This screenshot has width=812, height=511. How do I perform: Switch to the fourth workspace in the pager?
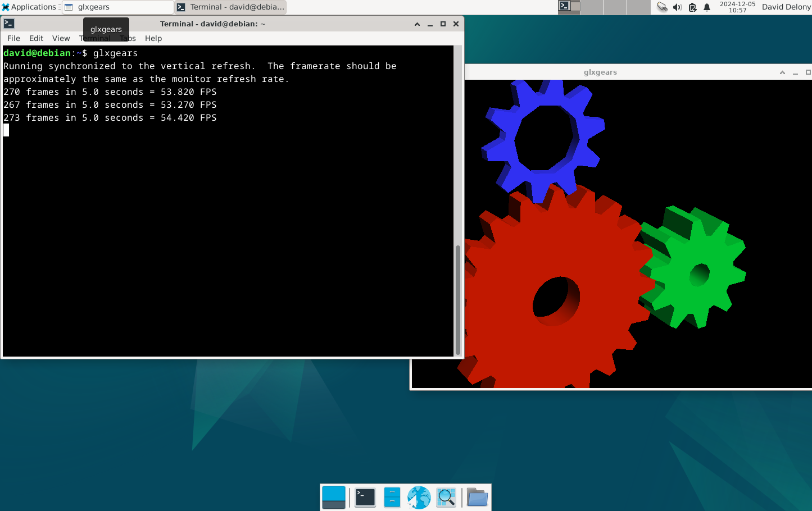pos(638,7)
